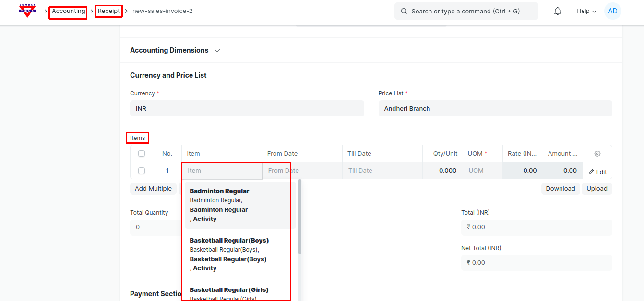Open the Help dropdown menu
The width and height of the screenshot is (644, 301).
(586, 11)
